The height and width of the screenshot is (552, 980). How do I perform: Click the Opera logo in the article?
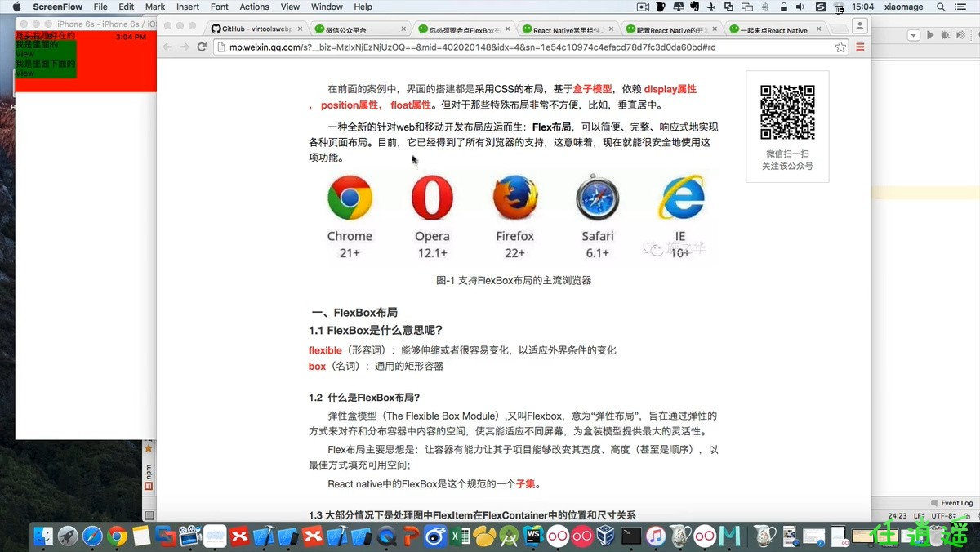point(432,198)
